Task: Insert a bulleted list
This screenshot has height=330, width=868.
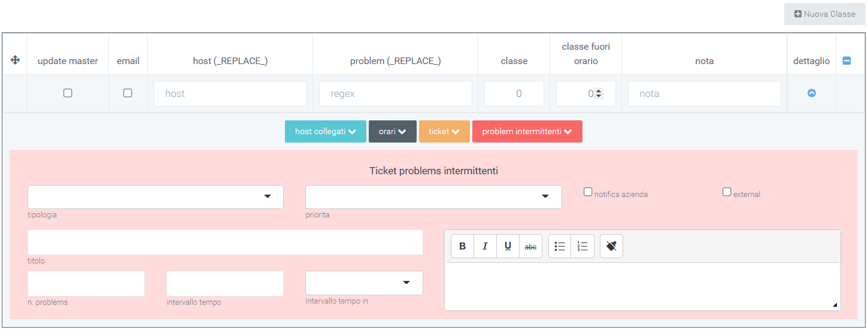Action: (560, 246)
